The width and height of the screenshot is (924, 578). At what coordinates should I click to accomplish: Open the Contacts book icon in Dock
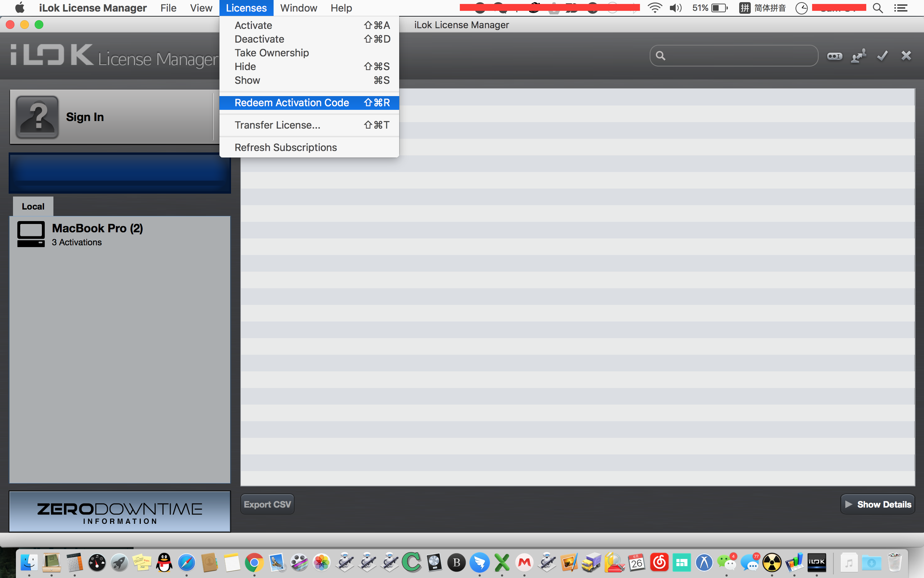[x=209, y=562]
